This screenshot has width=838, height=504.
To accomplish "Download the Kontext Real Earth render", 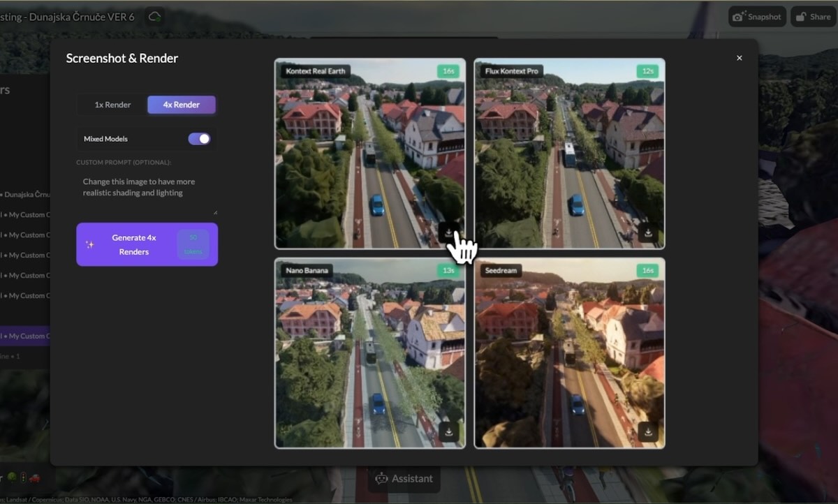I will click(449, 234).
